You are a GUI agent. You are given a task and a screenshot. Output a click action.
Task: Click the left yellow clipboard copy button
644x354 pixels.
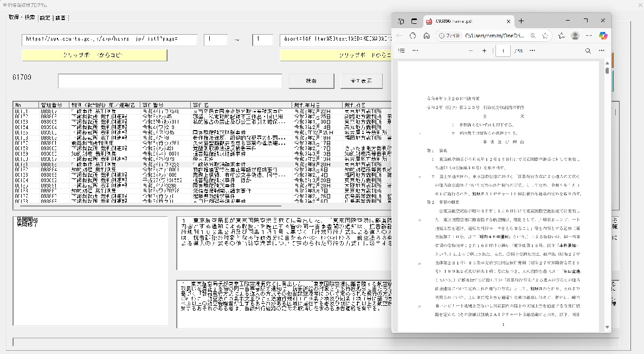(x=94, y=55)
